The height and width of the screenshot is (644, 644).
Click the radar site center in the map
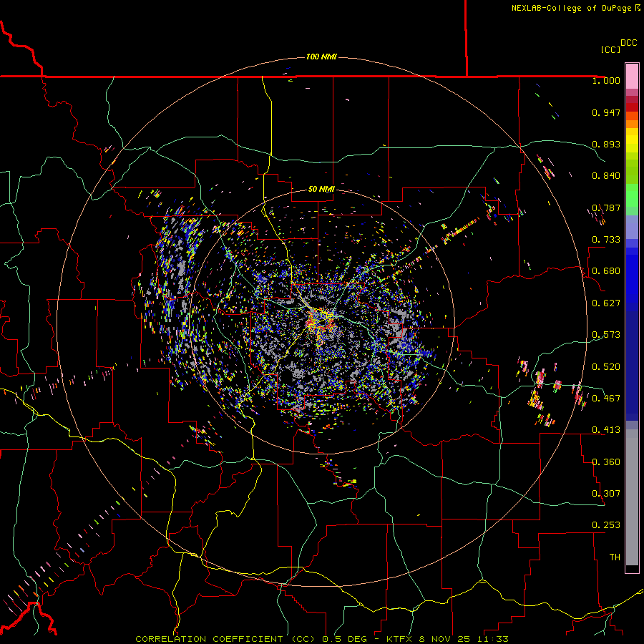coord(321,321)
